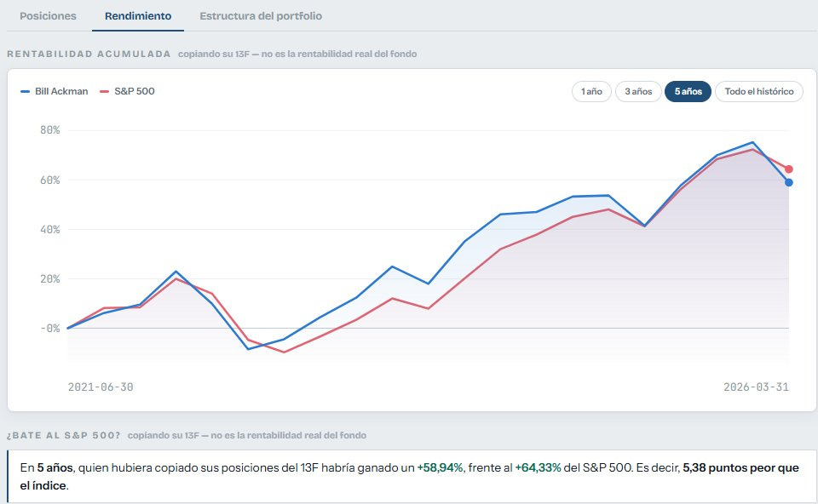Toggle the Bill Ackman legend series

click(x=55, y=91)
